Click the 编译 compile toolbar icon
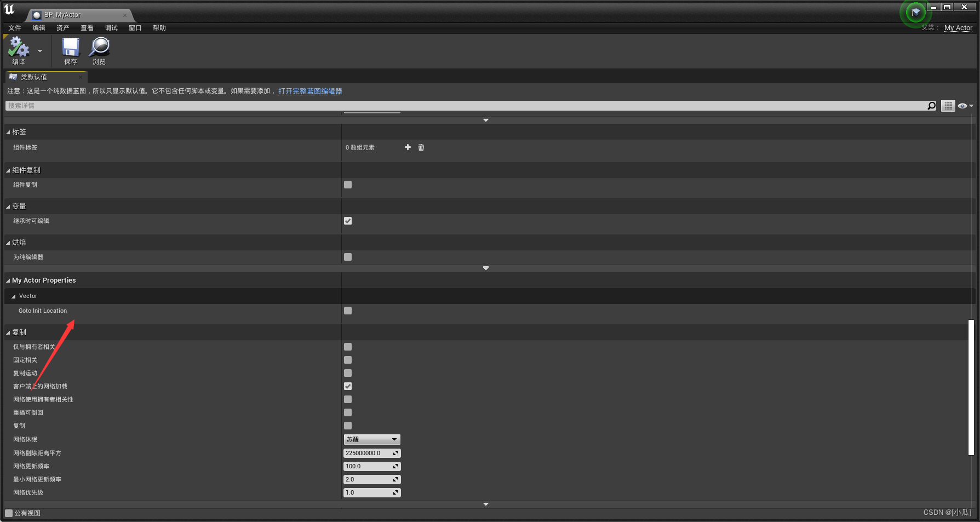This screenshot has width=980, height=522. coord(19,50)
